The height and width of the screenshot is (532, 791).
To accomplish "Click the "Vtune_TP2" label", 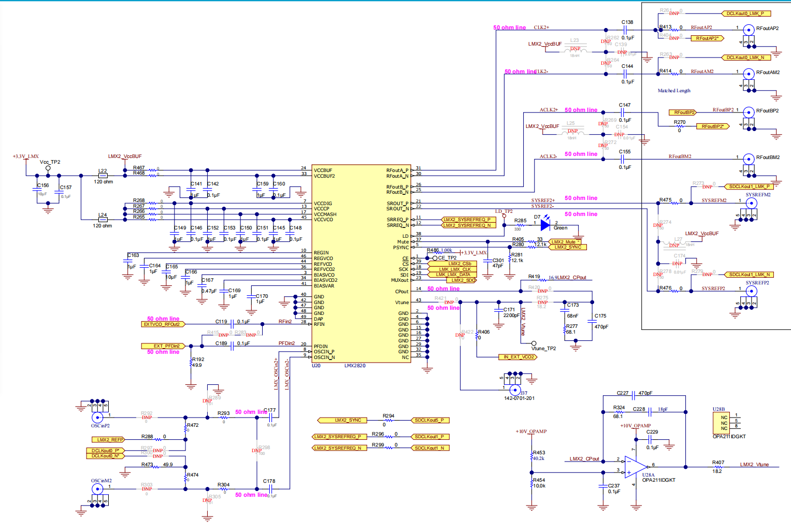I will pyautogui.click(x=543, y=349).
